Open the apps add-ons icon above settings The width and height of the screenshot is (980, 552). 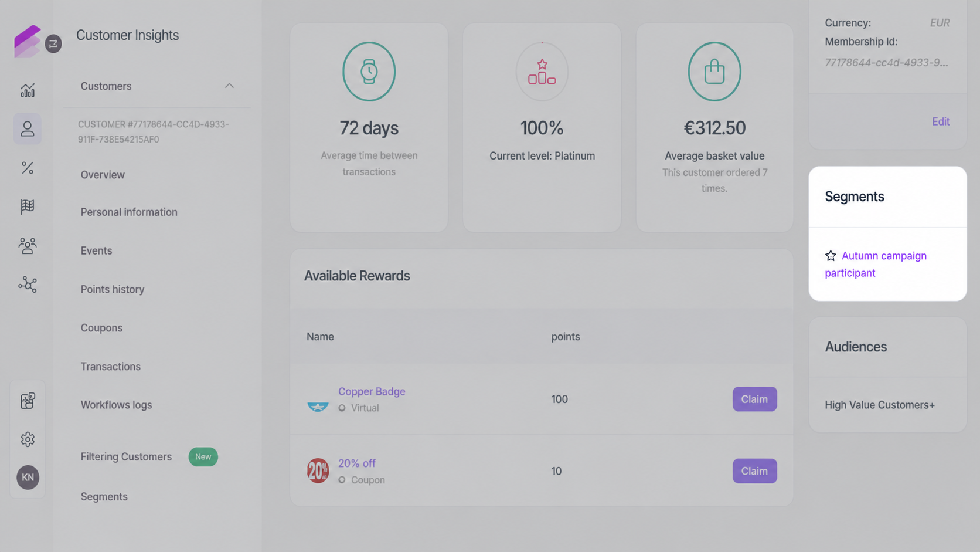(x=28, y=401)
